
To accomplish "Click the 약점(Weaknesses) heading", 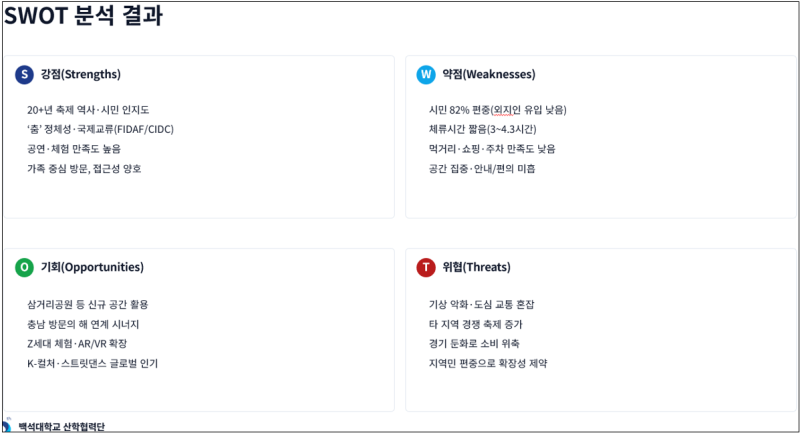I will (x=488, y=74).
